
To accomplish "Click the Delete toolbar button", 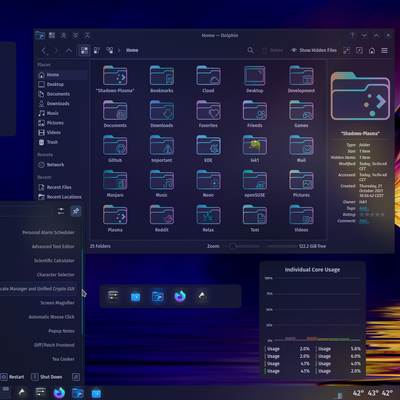I will tap(272, 50).
